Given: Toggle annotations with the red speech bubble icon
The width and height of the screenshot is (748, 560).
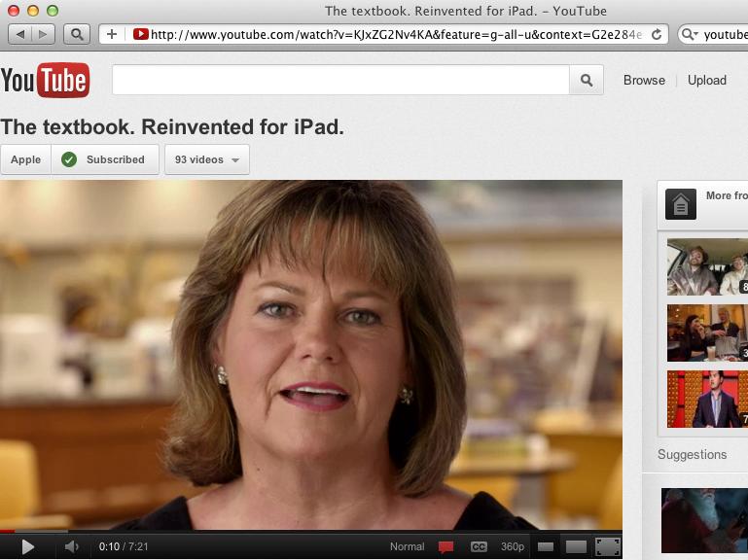Looking at the screenshot, I should [446, 546].
